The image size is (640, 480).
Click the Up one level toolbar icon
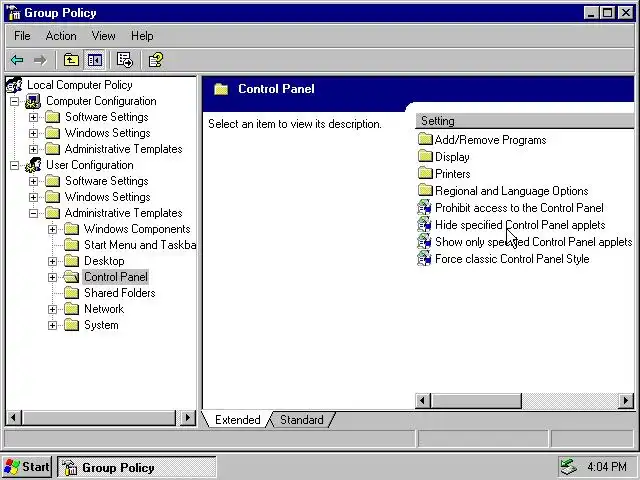(x=71, y=60)
